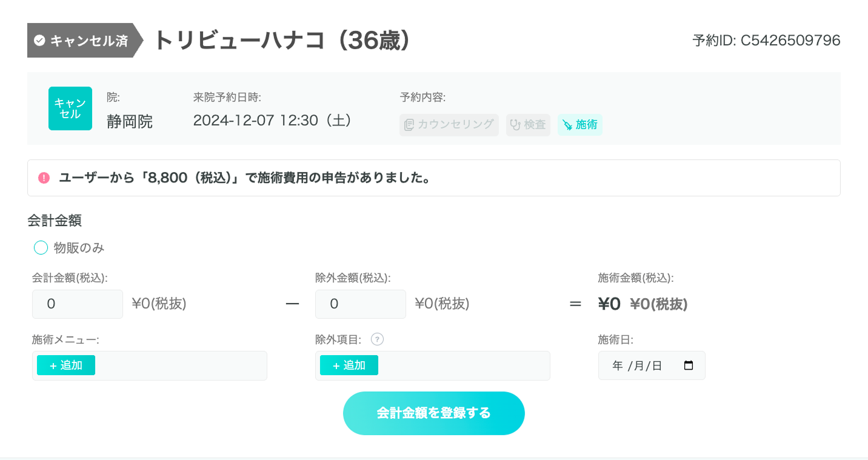
Task: Click the 施術 tag label
Action: (586, 125)
